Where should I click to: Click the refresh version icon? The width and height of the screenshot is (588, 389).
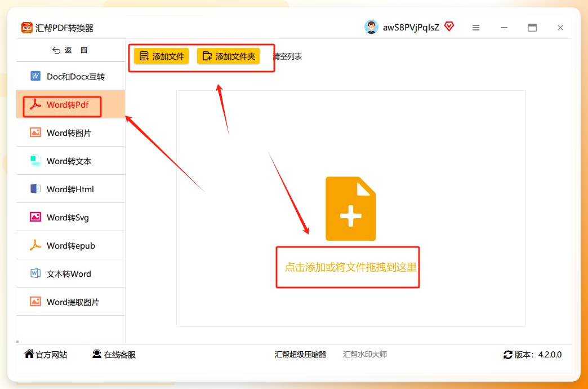coord(508,355)
